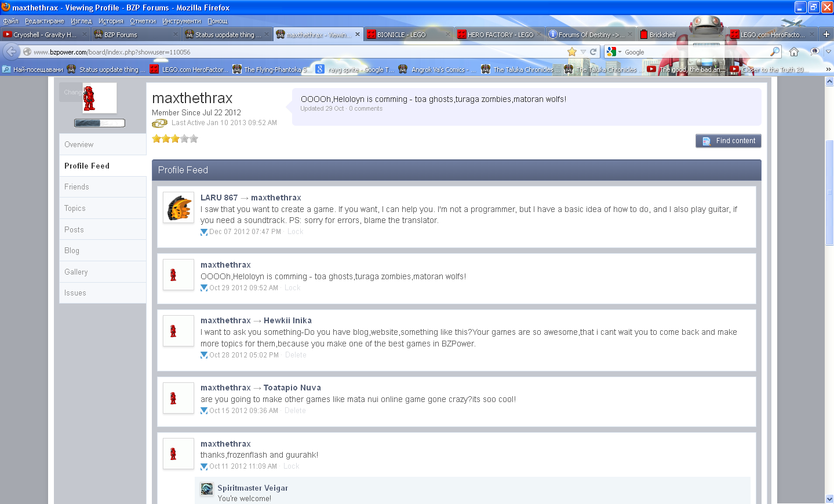Click the page scrollbar down arrow
The width and height of the screenshot is (834, 504).
pos(829,499)
